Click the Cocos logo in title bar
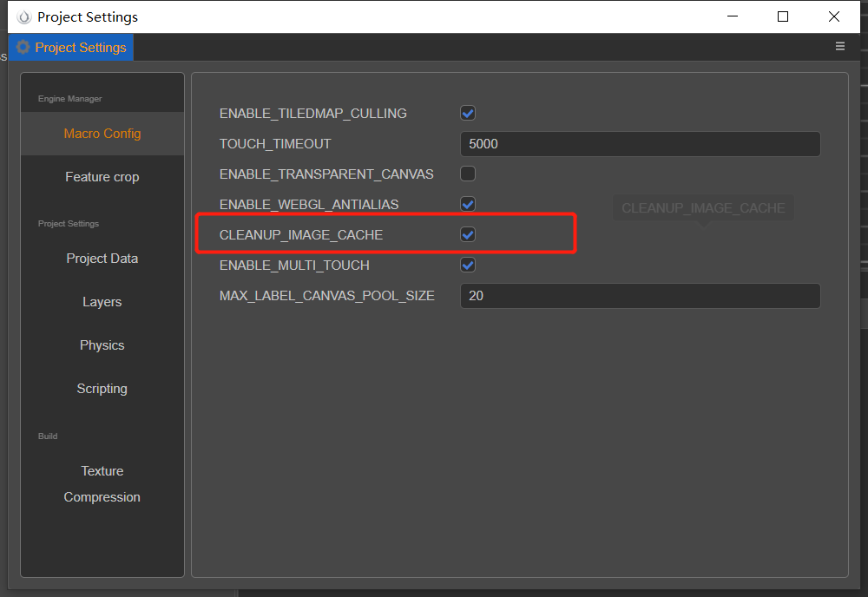 click(x=23, y=17)
